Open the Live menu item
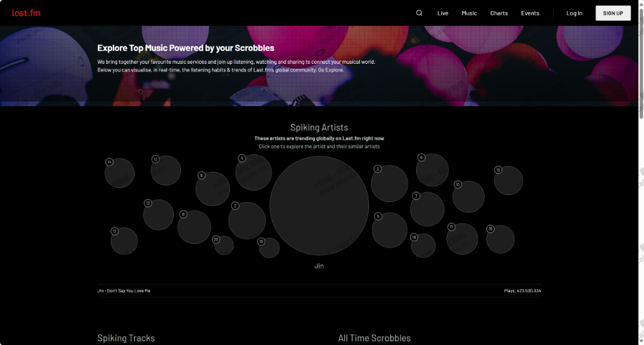Screen dimensions: 644x345 click(x=442, y=13)
